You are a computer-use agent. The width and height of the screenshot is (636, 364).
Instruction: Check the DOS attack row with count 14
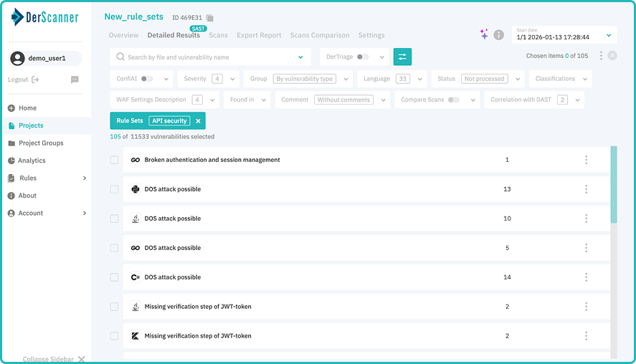(115, 277)
